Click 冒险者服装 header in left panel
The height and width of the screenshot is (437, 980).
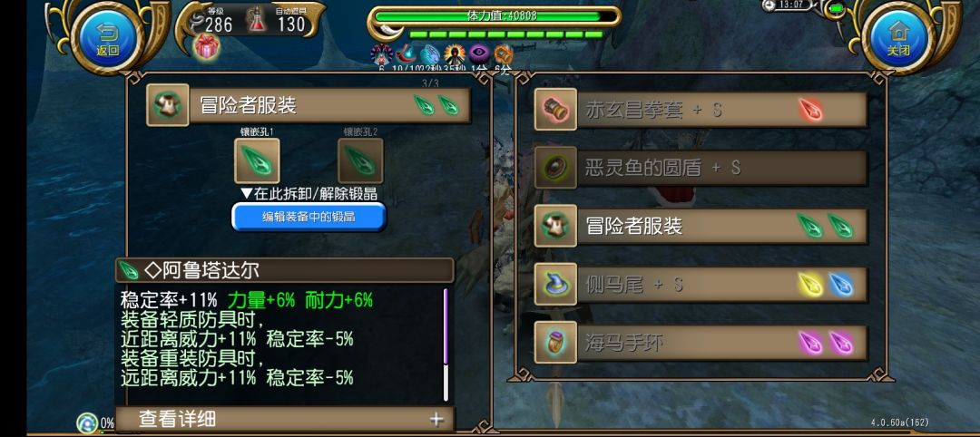(309, 105)
